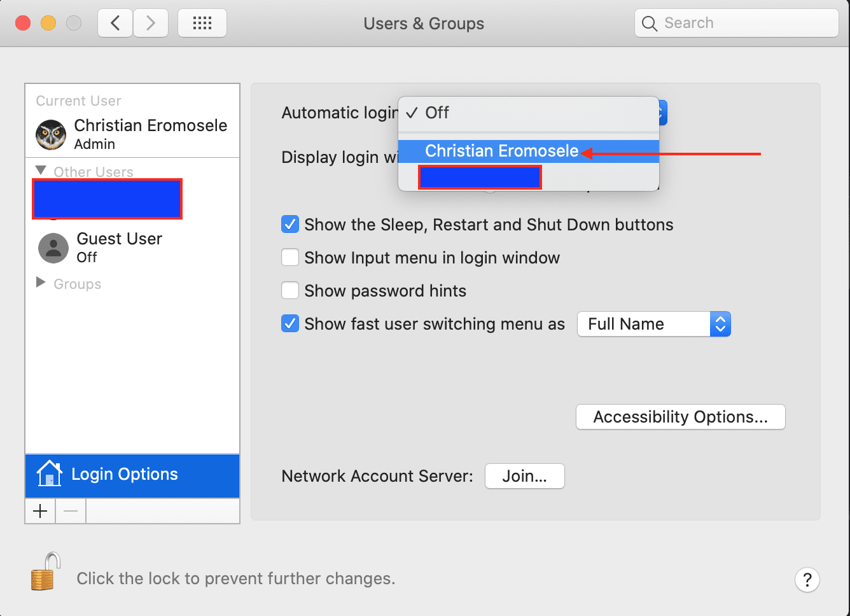The height and width of the screenshot is (616, 850).
Task: Click the plus icon to add user
Action: (40, 511)
